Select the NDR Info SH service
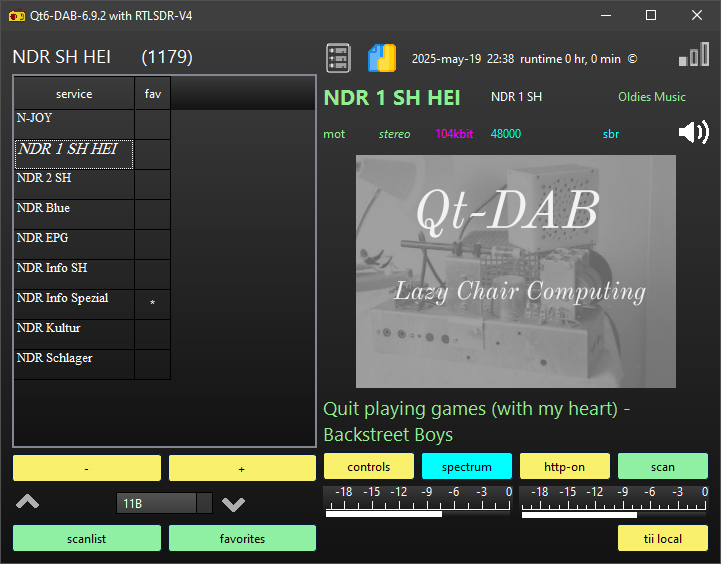The width and height of the screenshot is (721, 564). (74, 274)
